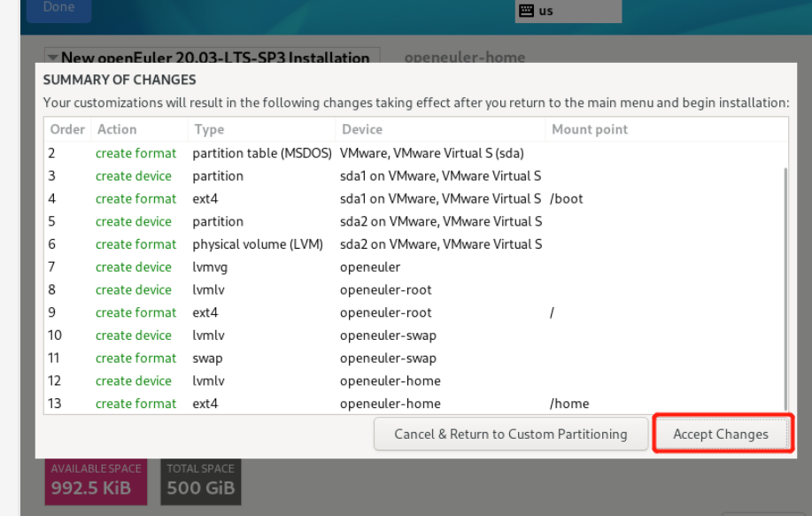Click VMware, VMware Virtual S (sda) device cell
Image resolution: width=812 pixels, height=516 pixels.
pyautogui.click(x=432, y=153)
